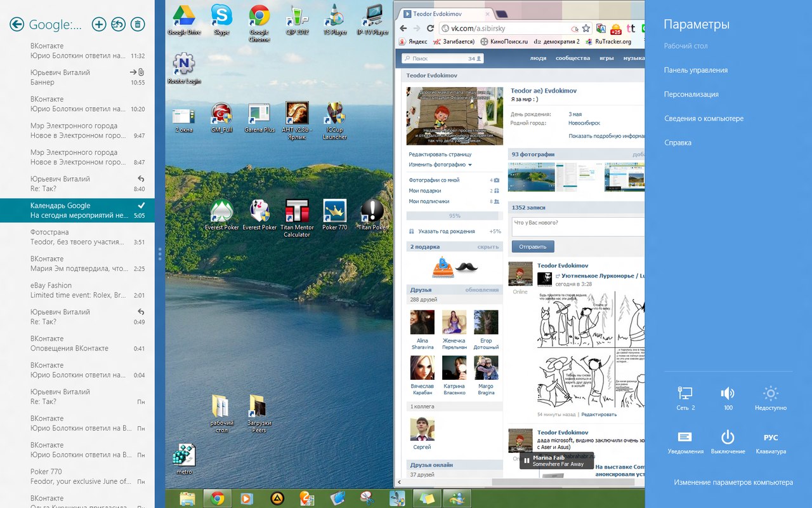Click the Поиск search box on VK
The image size is (812, 508).
click(443, 58)
